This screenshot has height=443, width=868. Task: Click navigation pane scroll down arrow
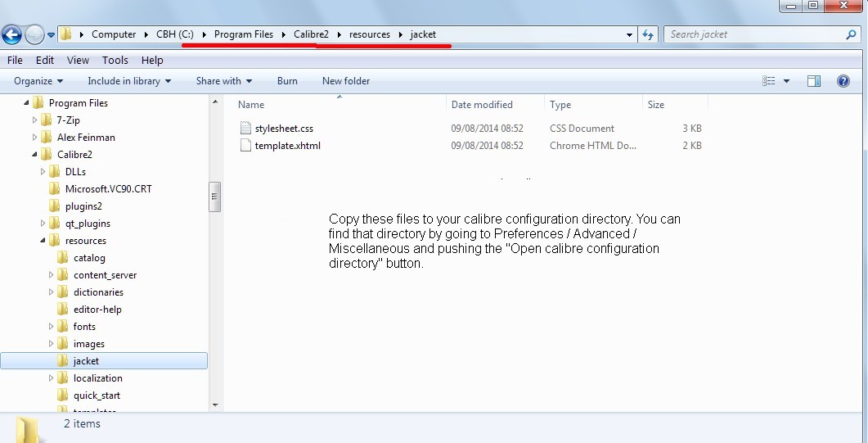[215, 405]
